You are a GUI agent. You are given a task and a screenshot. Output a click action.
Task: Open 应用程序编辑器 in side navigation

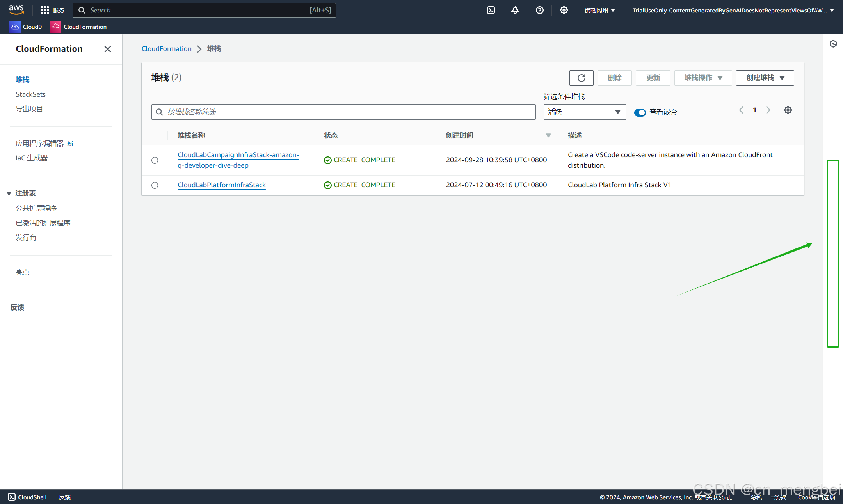[x=39, y=144]
